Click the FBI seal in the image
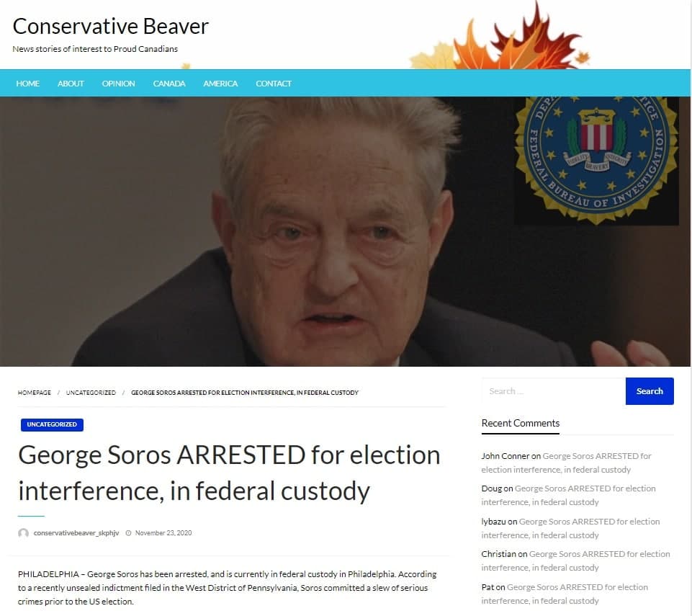This screenshot has height=616, width=692. pos(596,159)
